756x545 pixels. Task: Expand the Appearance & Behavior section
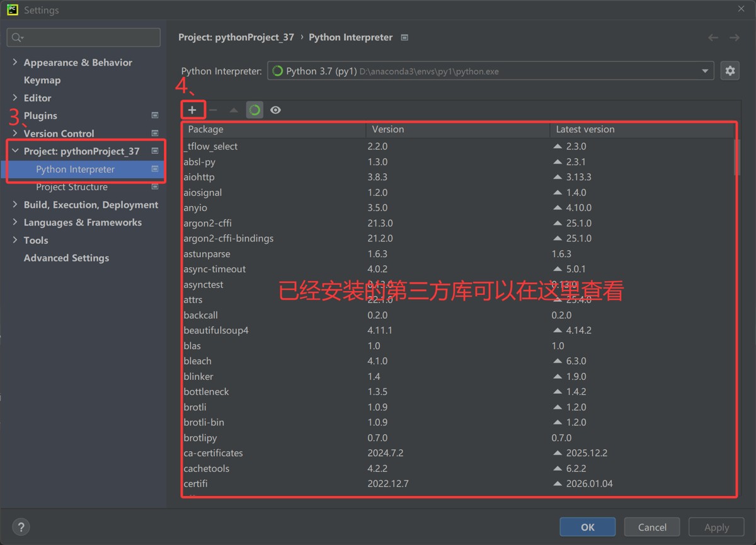pos(15,62)
